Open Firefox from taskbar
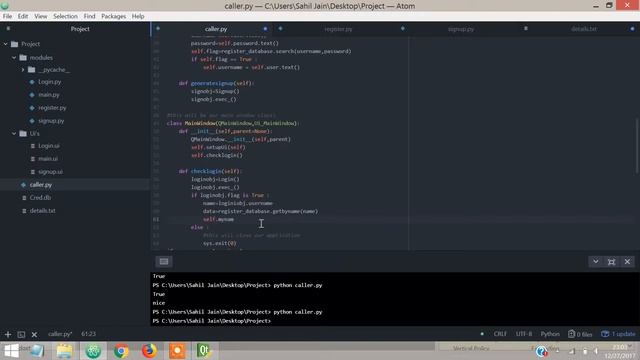Image resolution: width=640 pixels, height=360 pixels. (x=149, y=351)
